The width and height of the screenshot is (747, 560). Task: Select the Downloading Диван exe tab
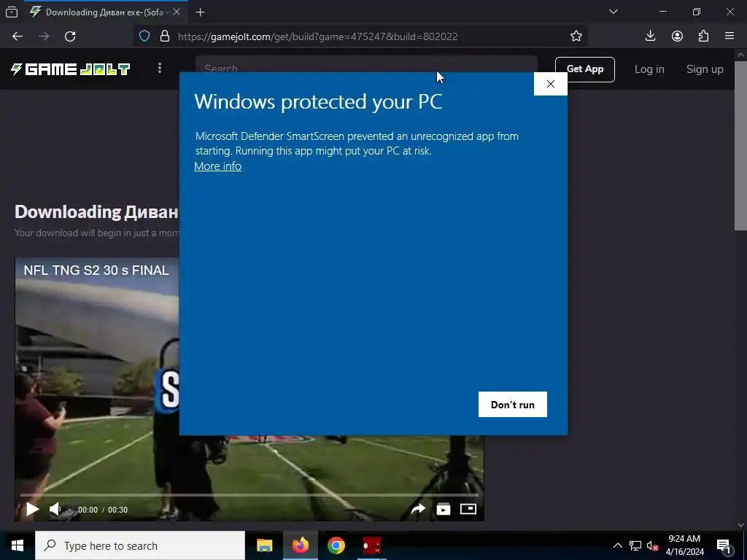(x=105, y=12)
